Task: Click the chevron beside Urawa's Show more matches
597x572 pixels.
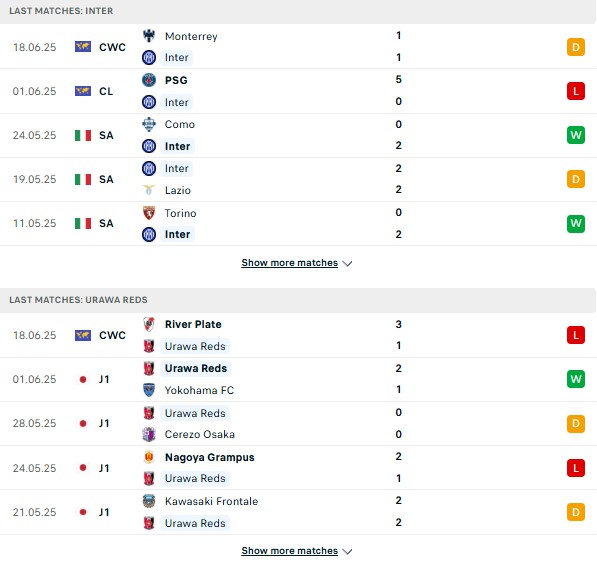Action: click(347, 551)
